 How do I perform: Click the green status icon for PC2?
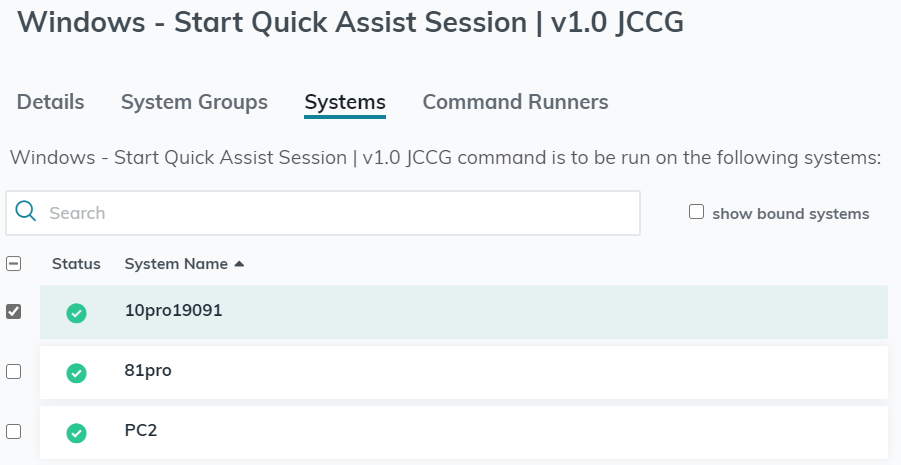(76, 433)
